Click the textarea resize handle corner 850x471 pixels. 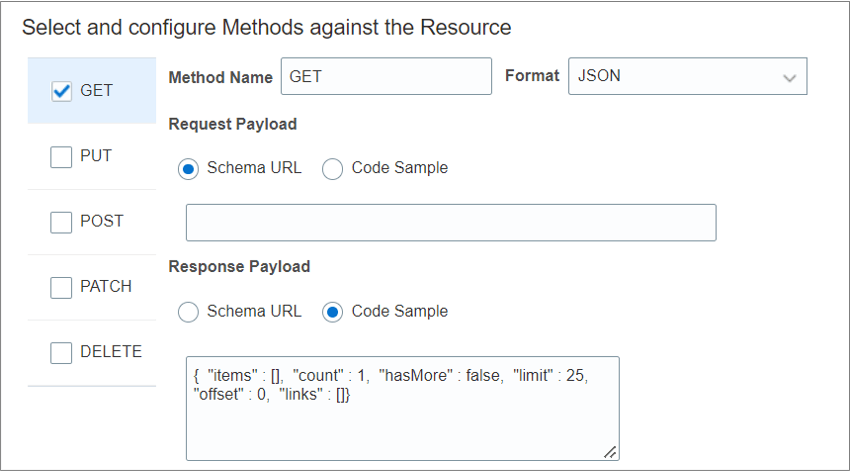[610, 451]
